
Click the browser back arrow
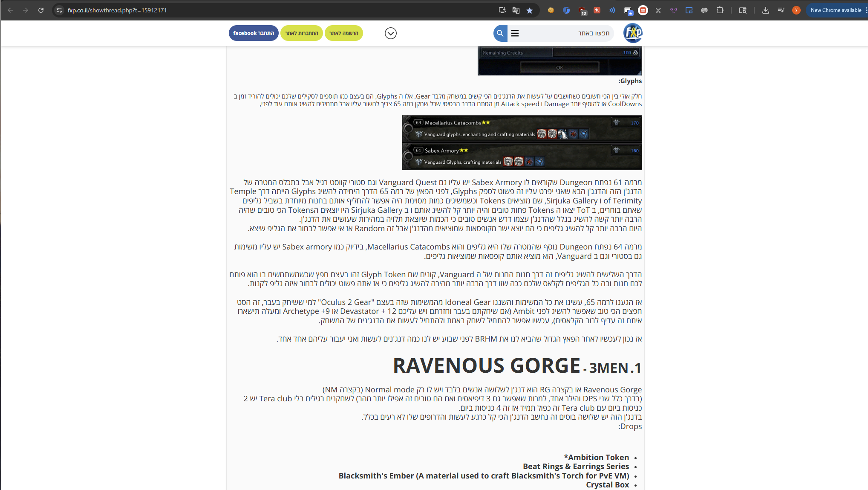(x=10, y=10)
